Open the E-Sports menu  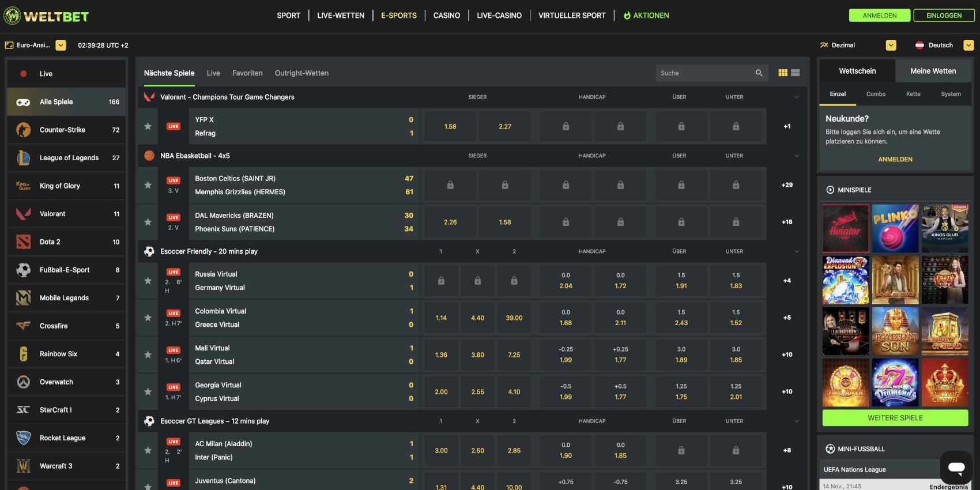(398, 16)
